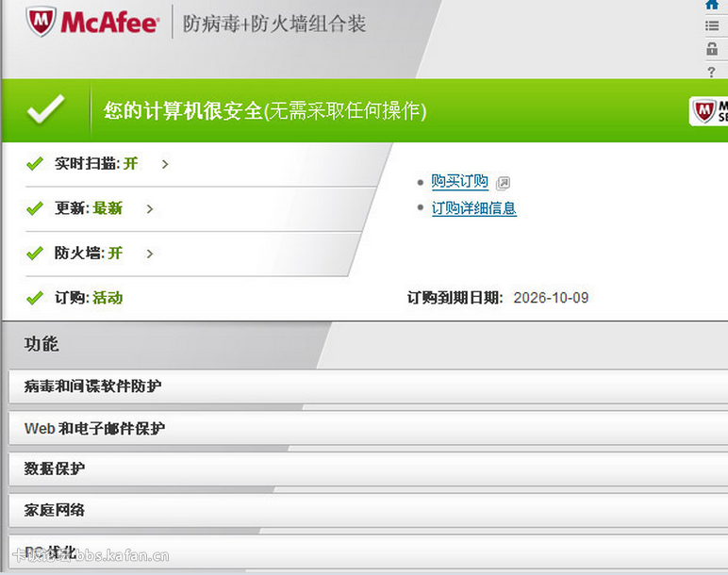The width and height of the screenshot is (728, 575).
Task: Click the green checkmark beside 更新
Action: point(35,208)
